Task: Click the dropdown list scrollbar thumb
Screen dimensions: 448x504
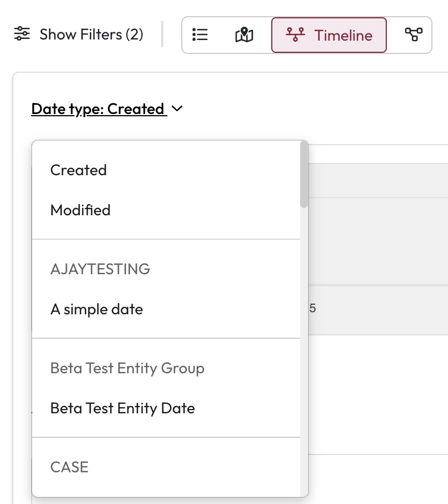Action: [304, 174]
